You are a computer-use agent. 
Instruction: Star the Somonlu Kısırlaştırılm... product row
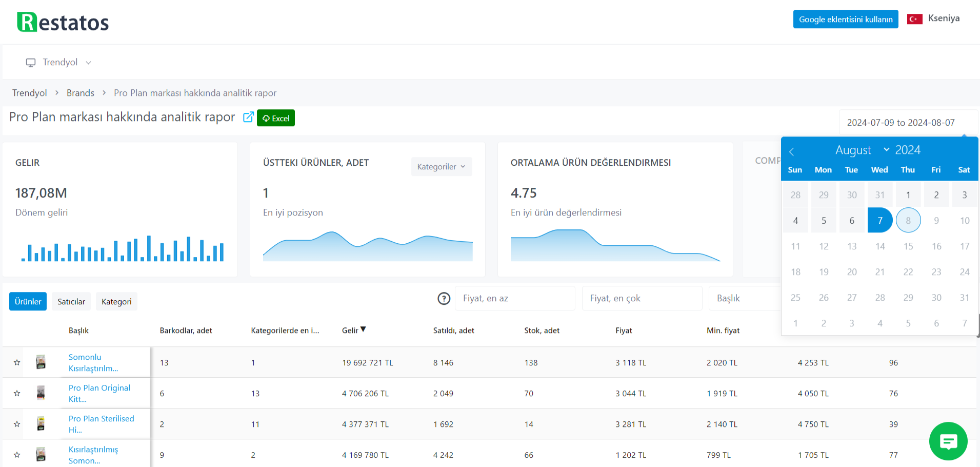pos(17,362)
